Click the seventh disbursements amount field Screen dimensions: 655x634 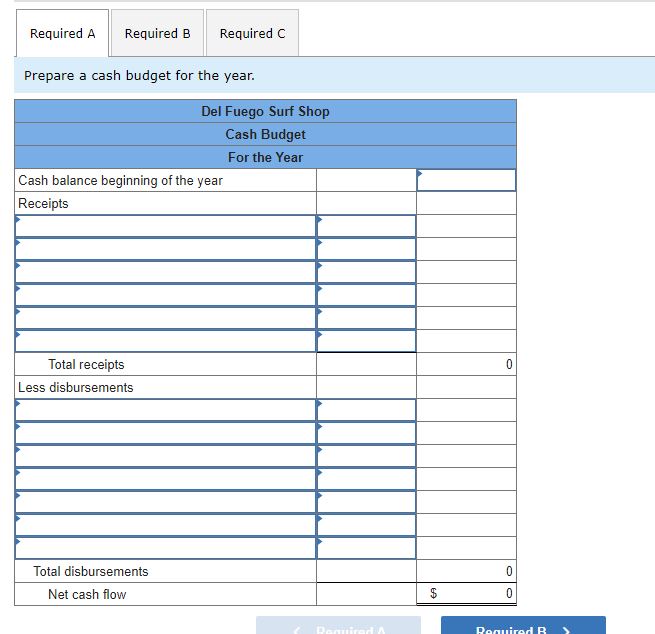tap(366, 548)
